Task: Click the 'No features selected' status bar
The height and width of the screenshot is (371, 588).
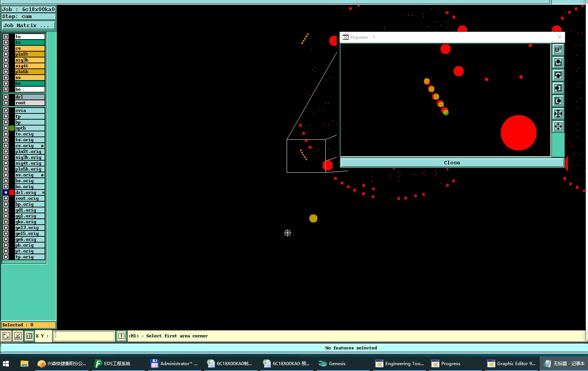Action: pyautogui.click(x=351, y=348)
